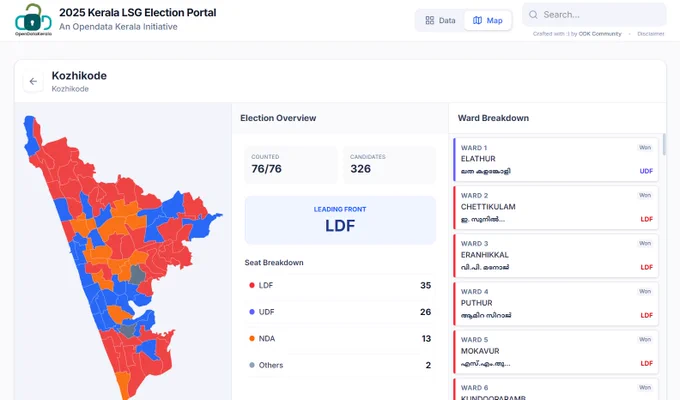Select the Map view tab
The image size is (680, 400).
(487, 20)
